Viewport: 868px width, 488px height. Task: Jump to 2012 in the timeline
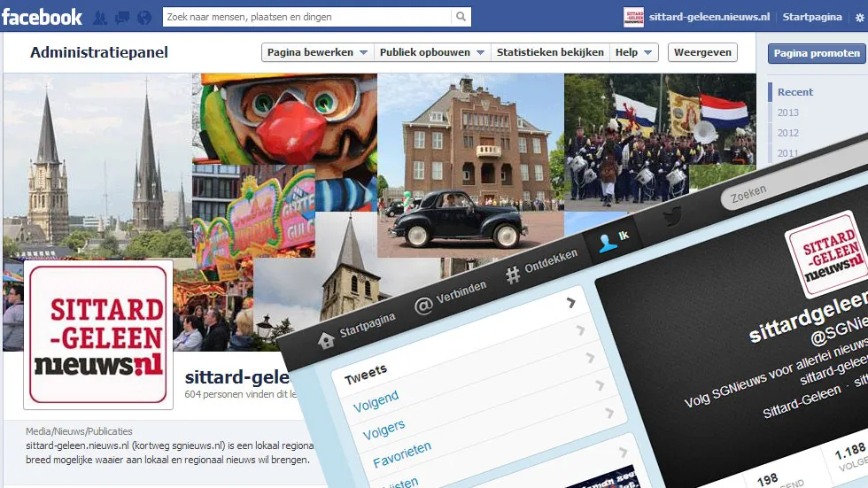click(x=787, y=133)
